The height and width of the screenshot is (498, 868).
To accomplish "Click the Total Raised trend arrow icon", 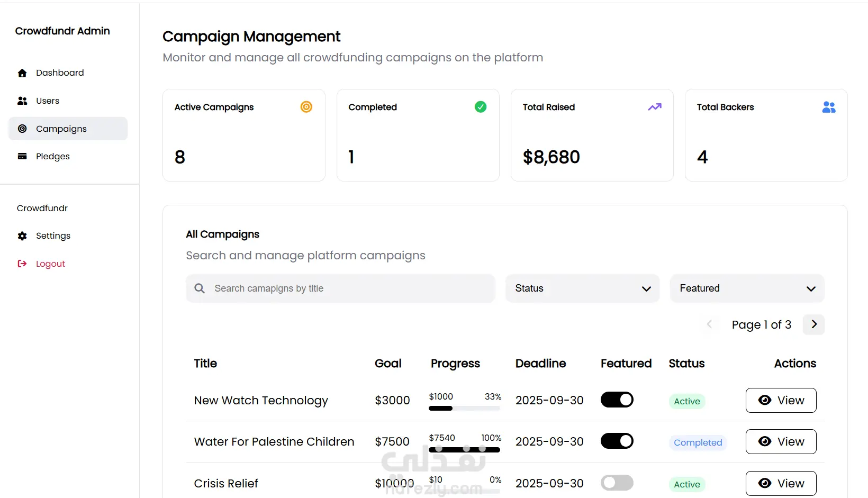I will pyautogui.click(x=655, y=107).
